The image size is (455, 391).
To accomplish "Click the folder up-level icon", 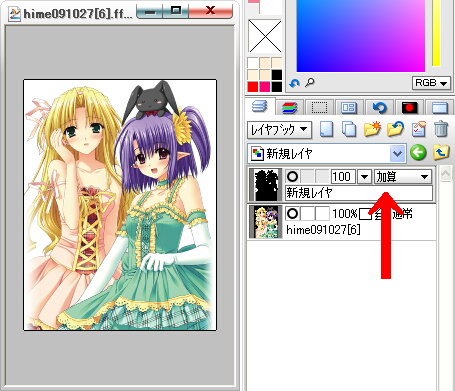I will [441, 153].
